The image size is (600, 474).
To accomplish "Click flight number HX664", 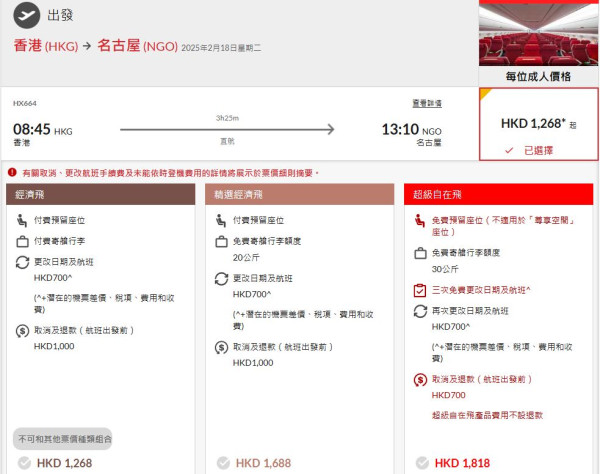I will (x=25, y=103).
